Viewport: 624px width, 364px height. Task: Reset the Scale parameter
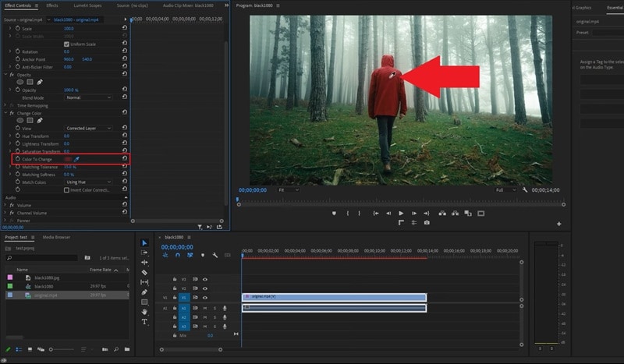pyautogui.click(x=125, y=28)
